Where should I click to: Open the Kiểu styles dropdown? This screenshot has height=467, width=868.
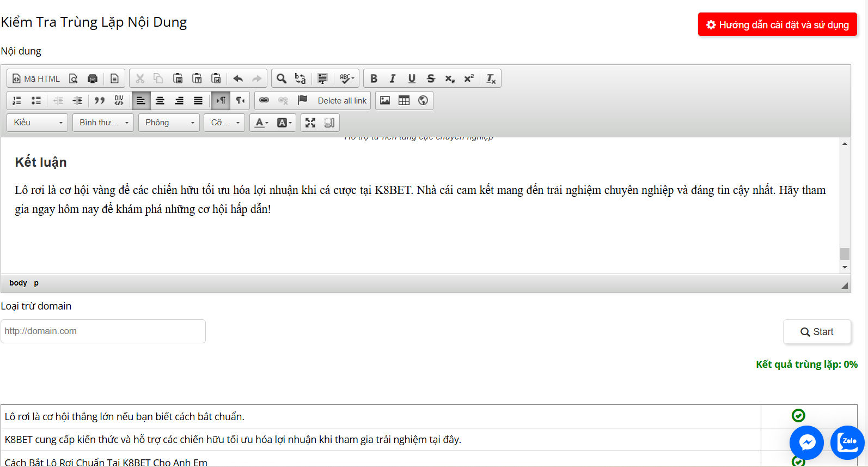coord(38,123)
